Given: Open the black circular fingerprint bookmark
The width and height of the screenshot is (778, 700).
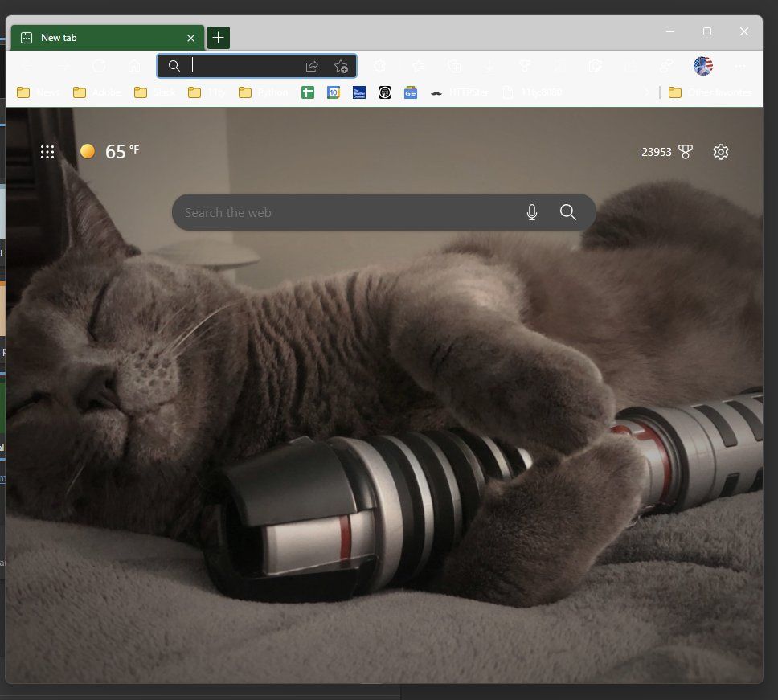Looking at the screenshot, I should [385, 92].
